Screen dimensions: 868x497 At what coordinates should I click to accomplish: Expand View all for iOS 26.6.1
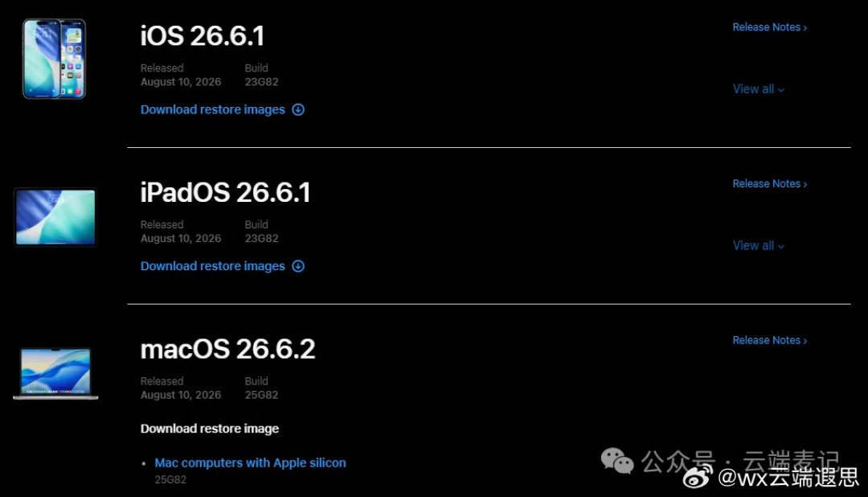pyautogui.click(x=759, y=89)
